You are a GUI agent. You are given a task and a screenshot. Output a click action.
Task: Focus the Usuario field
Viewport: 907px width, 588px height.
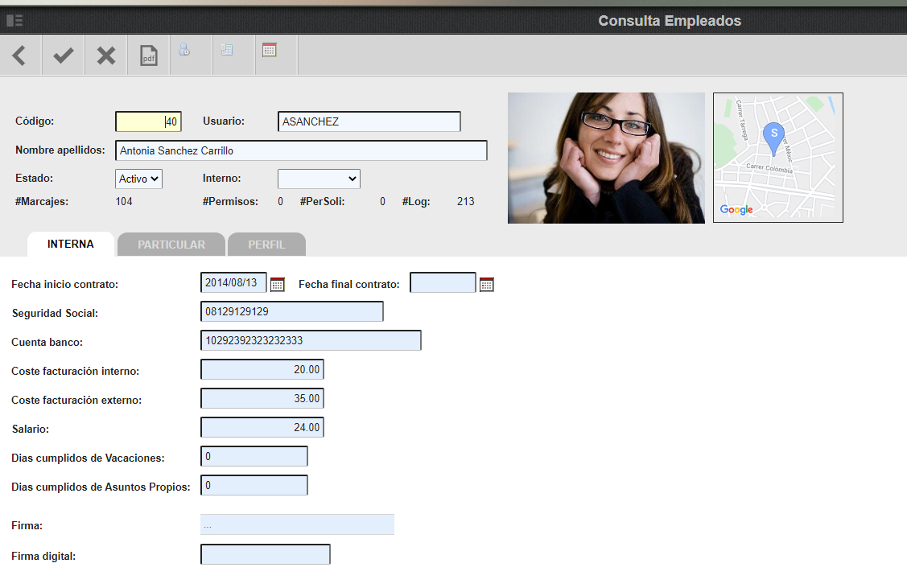[369, 121]
